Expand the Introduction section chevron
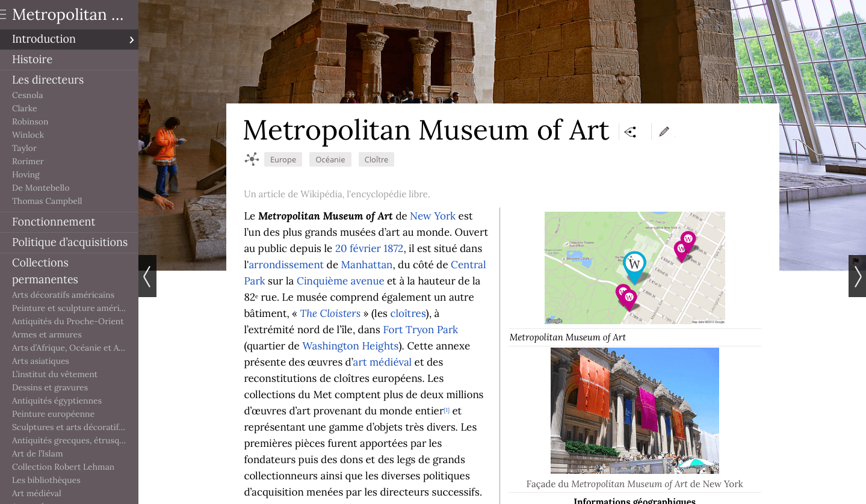 pos(131,40)
